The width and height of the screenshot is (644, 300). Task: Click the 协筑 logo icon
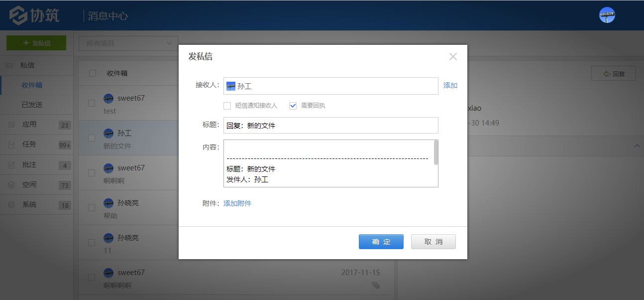pyautogui.click(x=18, y=14)
